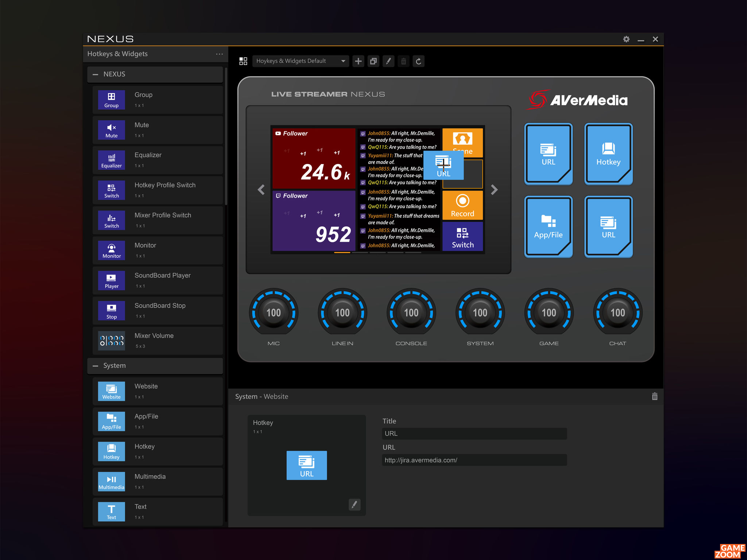Select the Switch tile on touchscreen

point(462,236)
